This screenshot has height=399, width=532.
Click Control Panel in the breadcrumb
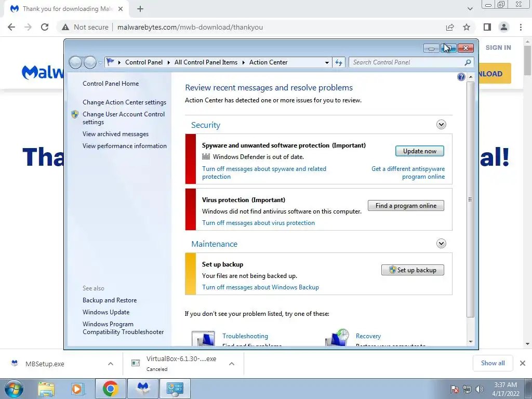(x=144, y=62)
